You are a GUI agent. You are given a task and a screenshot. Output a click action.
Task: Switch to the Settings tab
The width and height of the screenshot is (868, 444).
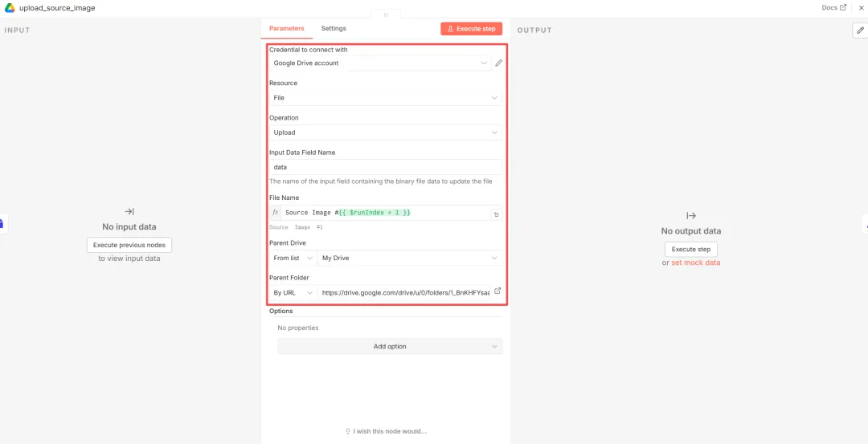pyautogui.click(x=334, y=28)
